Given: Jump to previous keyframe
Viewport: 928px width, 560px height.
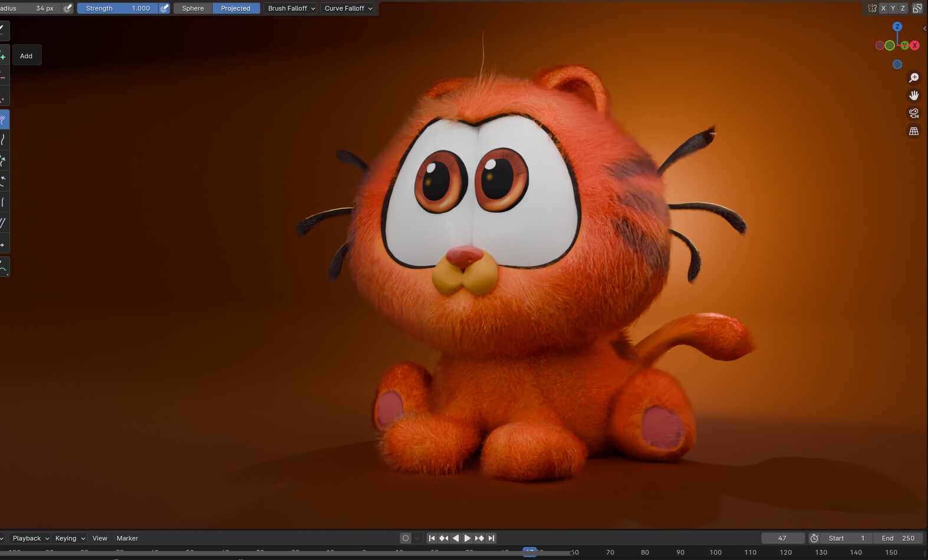Looking at the screenshot, I should tap(443, 538).
